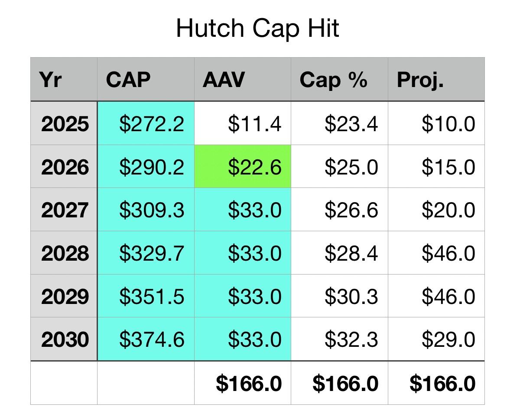Click the $10.0 projection cell
This screenshot has width=507, height=420.
pyautogui.click(x=436, y=124)
